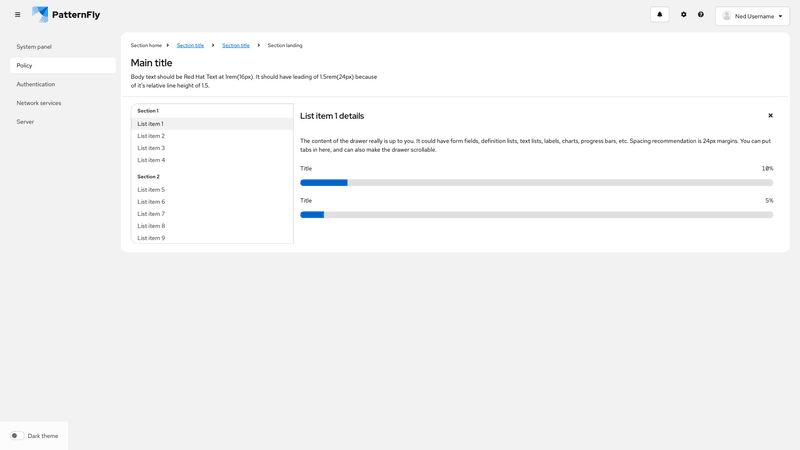
Task: Select Authentication in sidebar navigation
Action: pos(36,84)
